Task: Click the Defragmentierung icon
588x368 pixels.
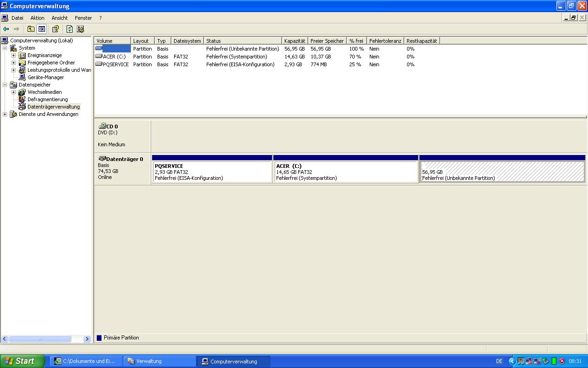Action: [x=22, y=99]
